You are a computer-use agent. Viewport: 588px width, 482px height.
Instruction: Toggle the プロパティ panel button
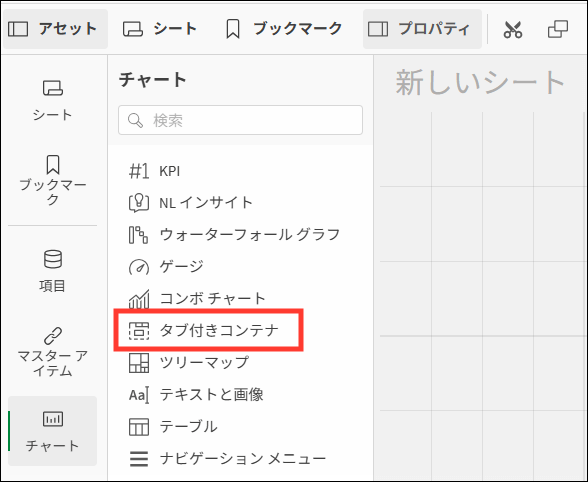tap(422, 29)
